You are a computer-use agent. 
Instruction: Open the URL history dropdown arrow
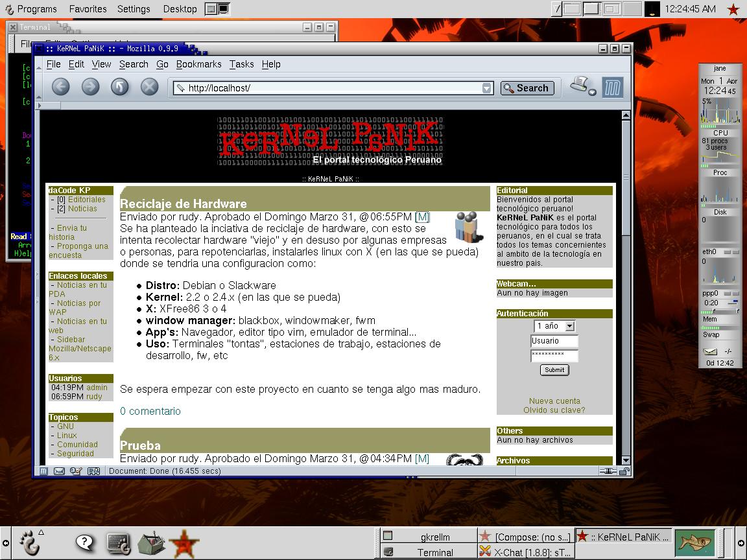(x=486, y=88)
